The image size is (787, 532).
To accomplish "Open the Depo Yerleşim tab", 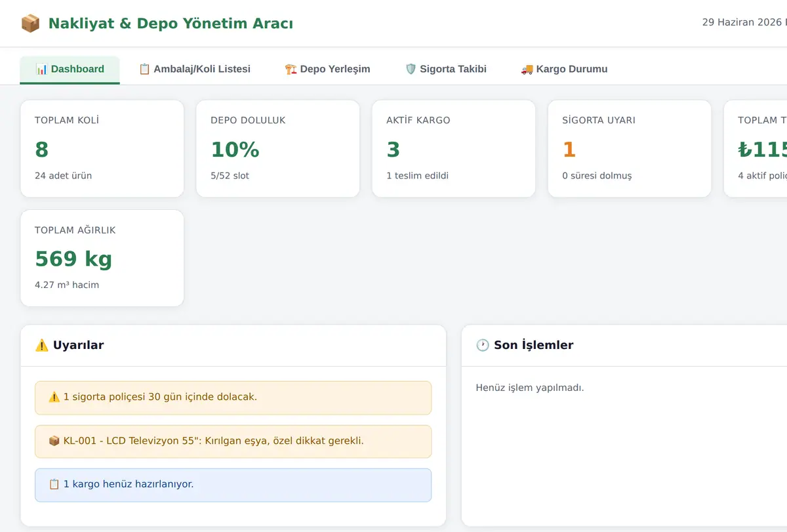I will click(x=327, y=70).
